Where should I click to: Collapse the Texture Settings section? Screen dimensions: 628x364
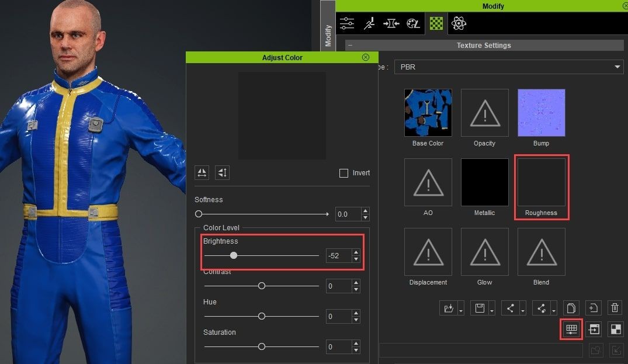(350, 46)
